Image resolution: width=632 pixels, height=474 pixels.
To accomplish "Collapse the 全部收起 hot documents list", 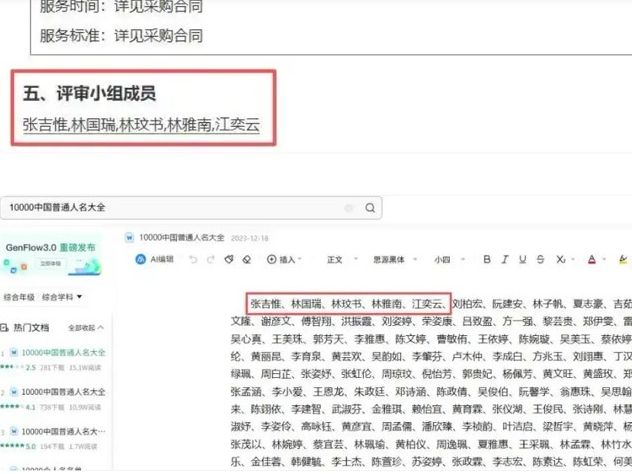I will coord(87,327).
